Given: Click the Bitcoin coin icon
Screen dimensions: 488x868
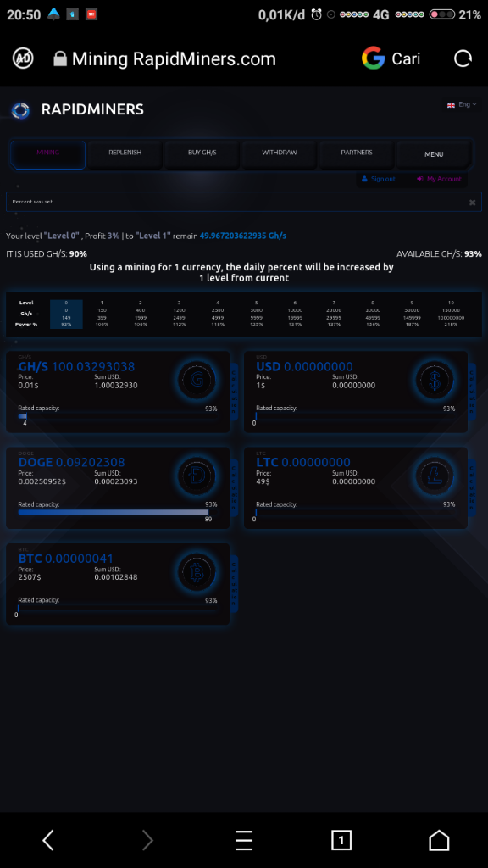Looking at the screenshot, I should pos(197,572).
